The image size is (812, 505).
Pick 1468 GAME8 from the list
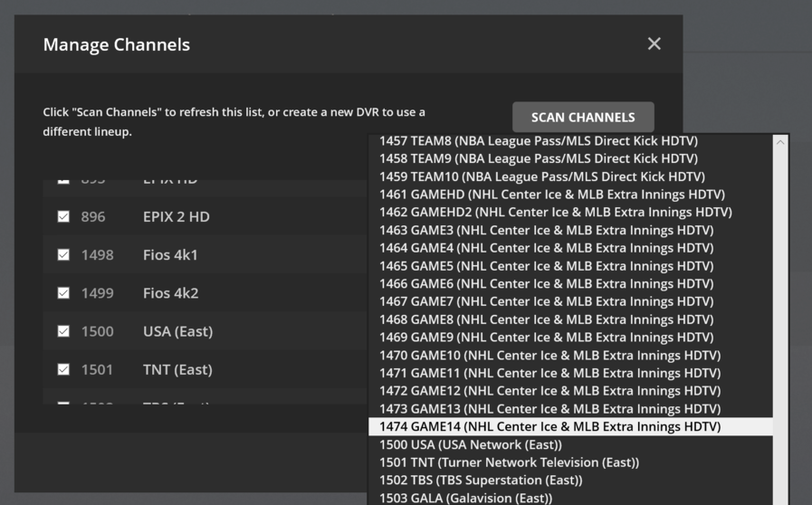[570, 319]
